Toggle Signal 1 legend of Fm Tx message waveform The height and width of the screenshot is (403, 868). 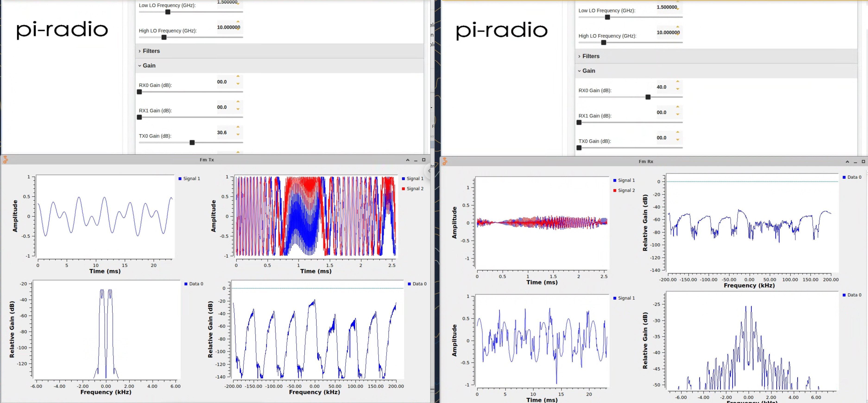(x=191, y=179)
